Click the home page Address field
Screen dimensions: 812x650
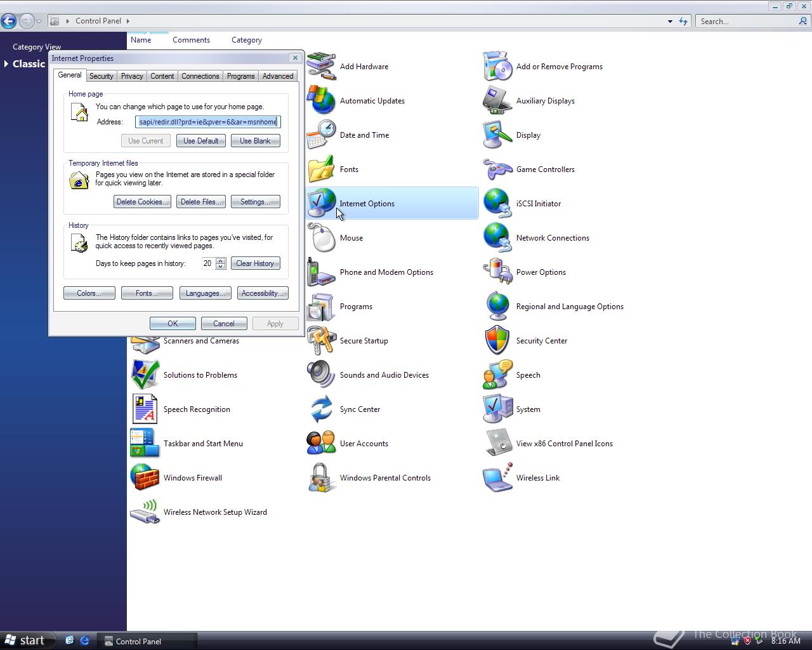tap(207, 122)
